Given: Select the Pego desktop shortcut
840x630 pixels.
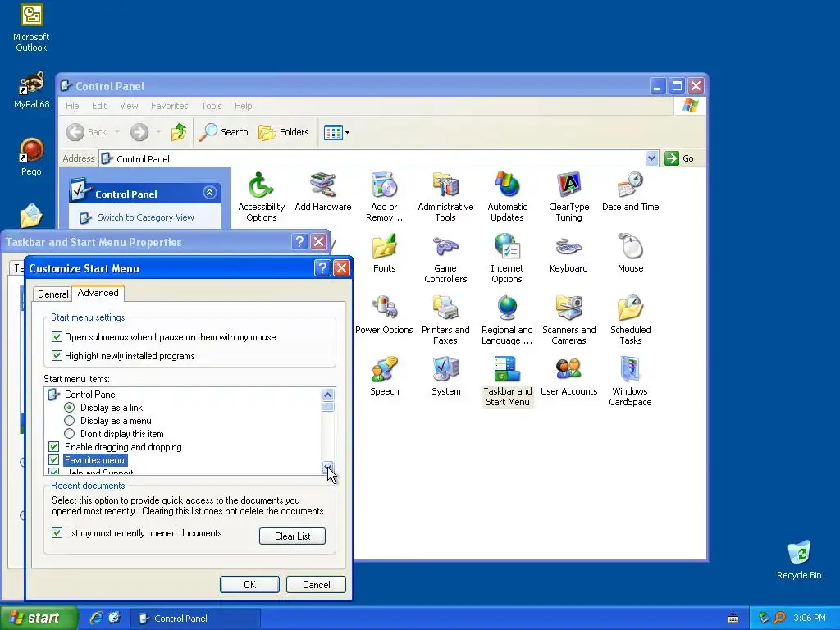Looking at the screenshot, I should (31, 157).
